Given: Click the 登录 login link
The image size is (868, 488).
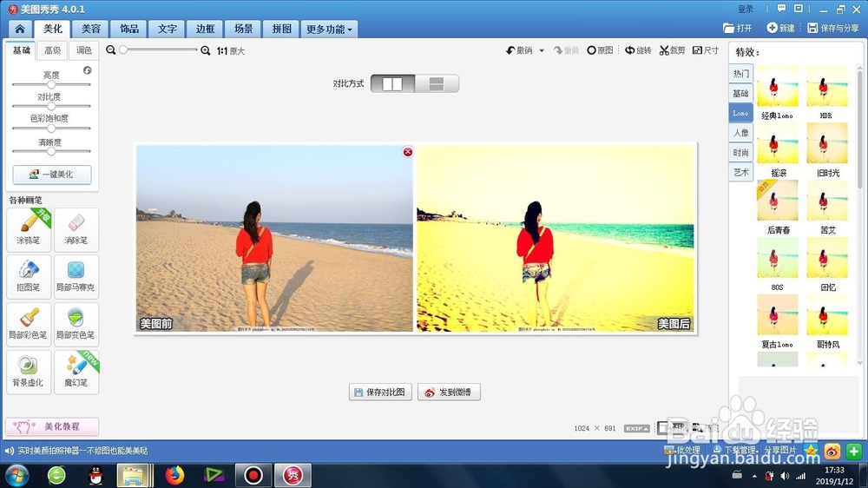Looking at the screenshot, I should pyautogui.click(x=746, y=9).
